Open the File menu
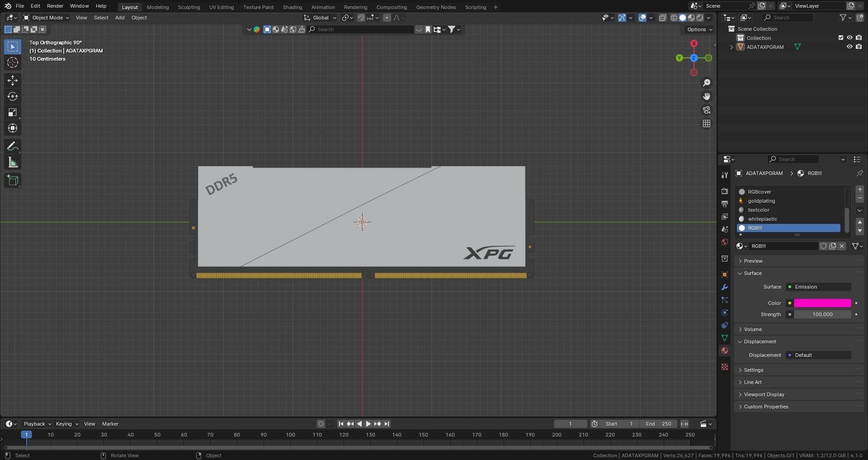The height and width of the screenshot is (460, 868). [20, 6]
